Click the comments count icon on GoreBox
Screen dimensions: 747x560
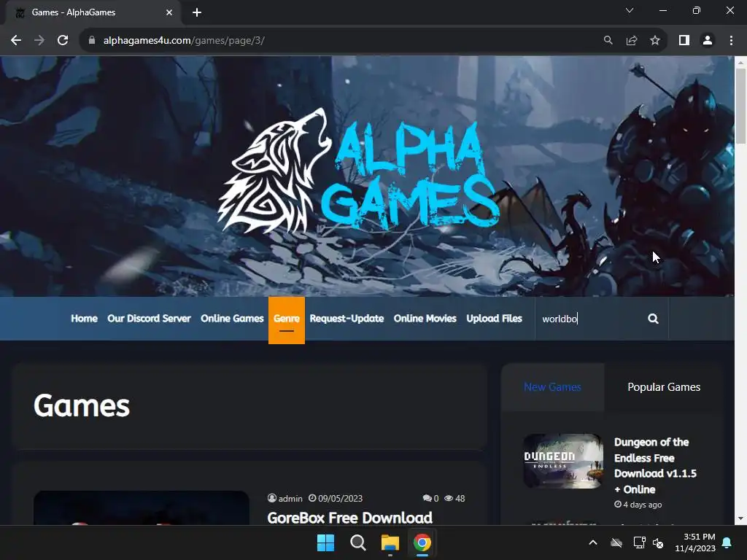click(427, 498)
